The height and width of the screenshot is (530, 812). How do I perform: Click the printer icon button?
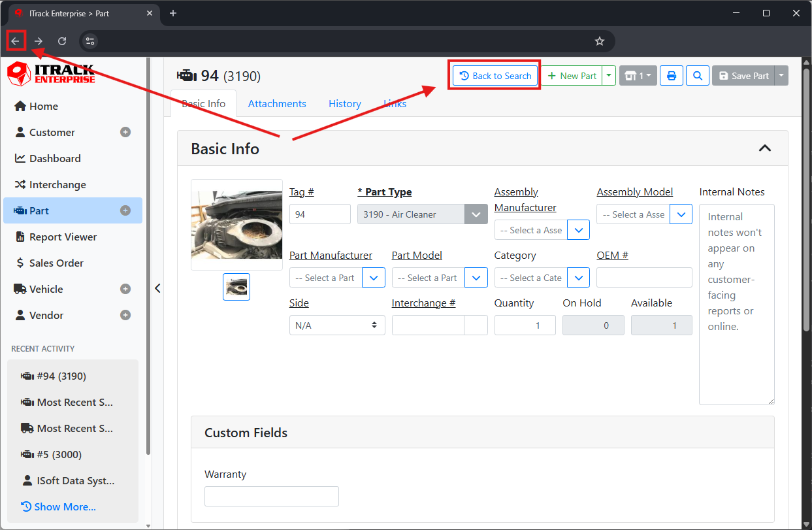[672, 76]
